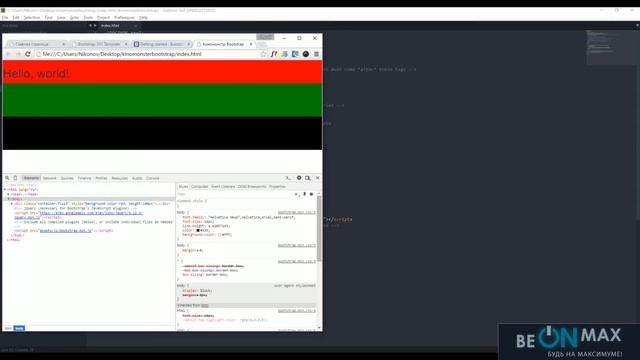Open Sublime Text Edit menu
The height and width of the screenshot is (360, 640).
16,18
